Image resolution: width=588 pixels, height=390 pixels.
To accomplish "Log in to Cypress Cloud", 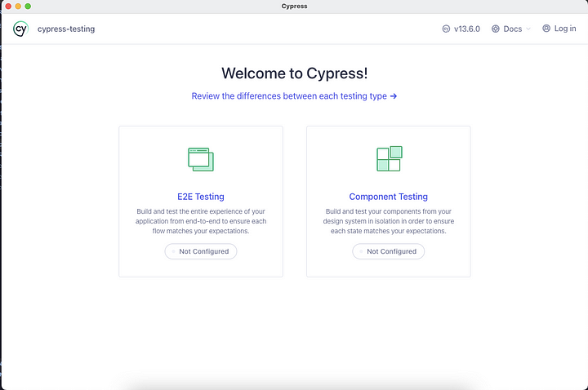I will click(565, 29).
